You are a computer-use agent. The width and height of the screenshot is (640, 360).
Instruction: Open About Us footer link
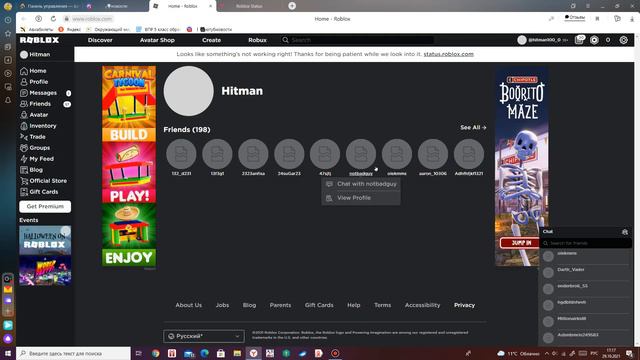(x=189, y=305)
